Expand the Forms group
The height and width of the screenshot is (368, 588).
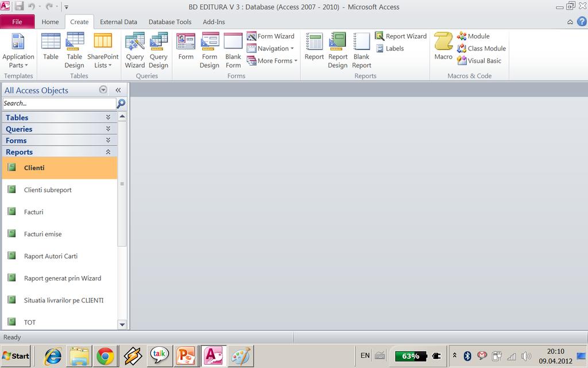tap(60, 140)
